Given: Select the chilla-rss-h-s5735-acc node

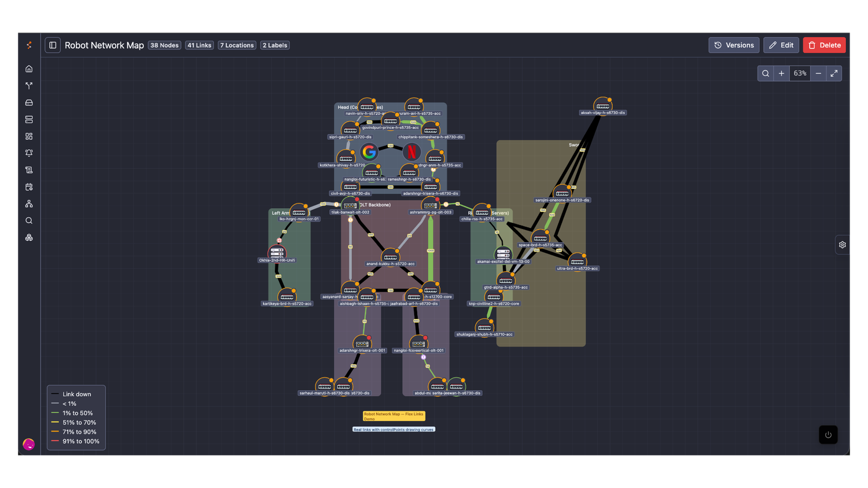Looking at the screenshot, I should (482, 212).
